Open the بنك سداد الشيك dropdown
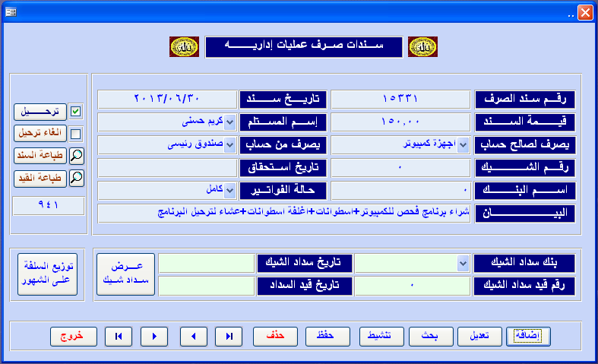 [464, 263]
